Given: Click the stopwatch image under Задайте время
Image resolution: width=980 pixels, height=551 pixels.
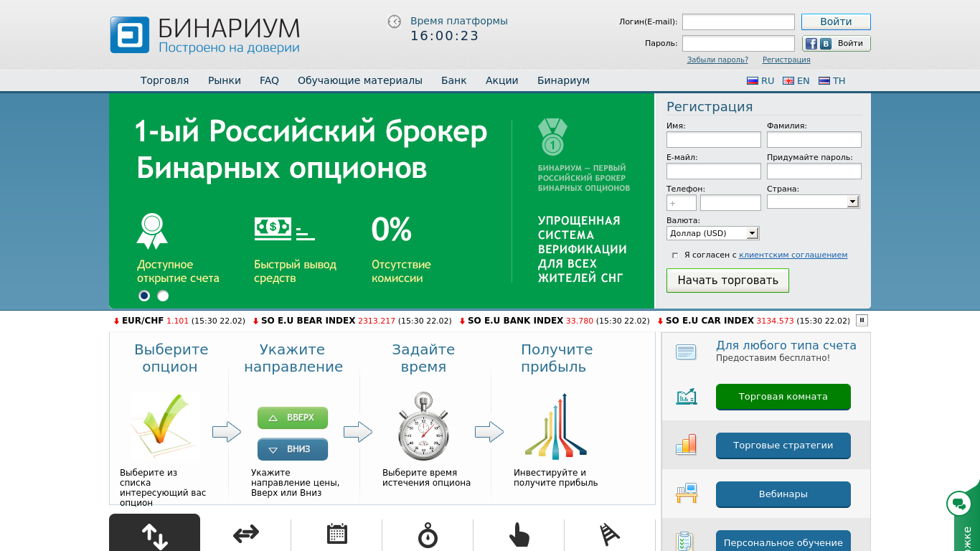Looking at the screenshot, I should (423, 426).
